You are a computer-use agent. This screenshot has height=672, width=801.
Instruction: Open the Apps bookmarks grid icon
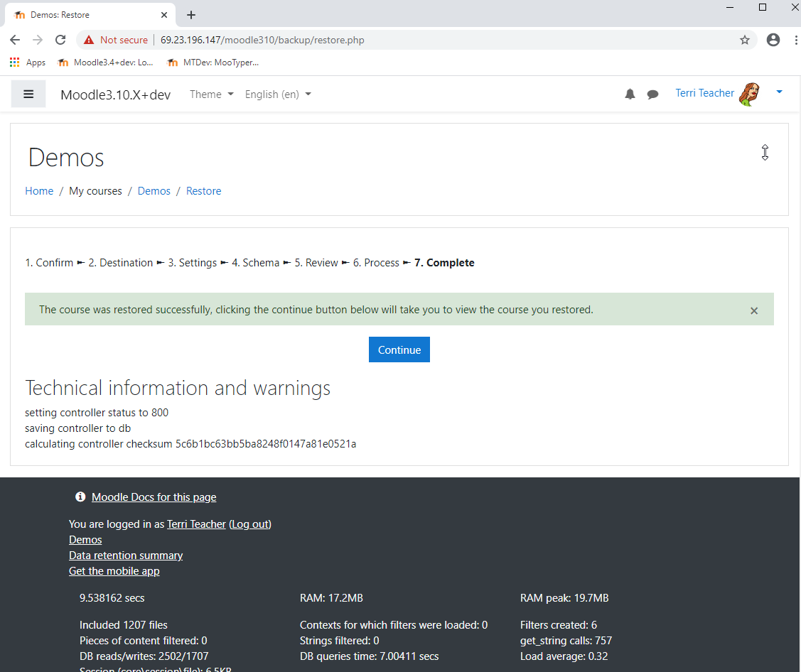14,63
